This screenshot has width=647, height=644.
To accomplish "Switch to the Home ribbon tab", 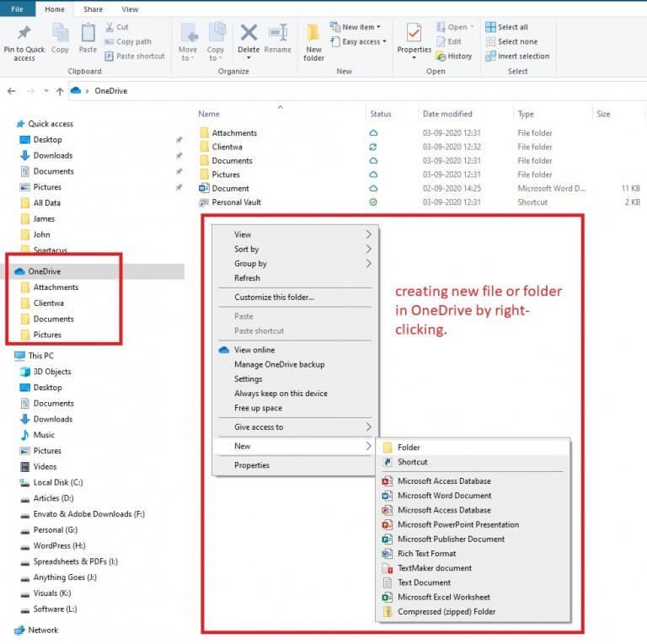I will click(55, 9).
